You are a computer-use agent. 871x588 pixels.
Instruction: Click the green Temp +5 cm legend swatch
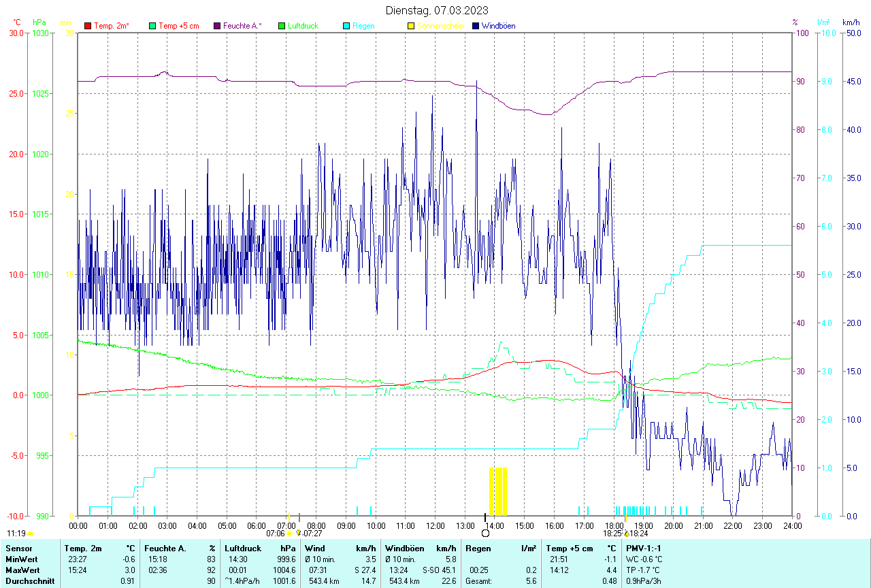click(152, 26)
